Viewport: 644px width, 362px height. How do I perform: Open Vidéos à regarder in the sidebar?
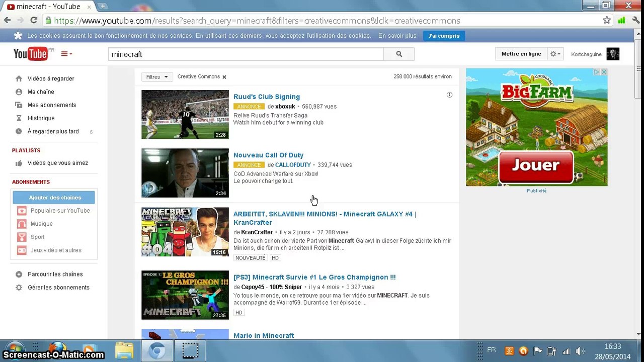click(x=51, y=78)
